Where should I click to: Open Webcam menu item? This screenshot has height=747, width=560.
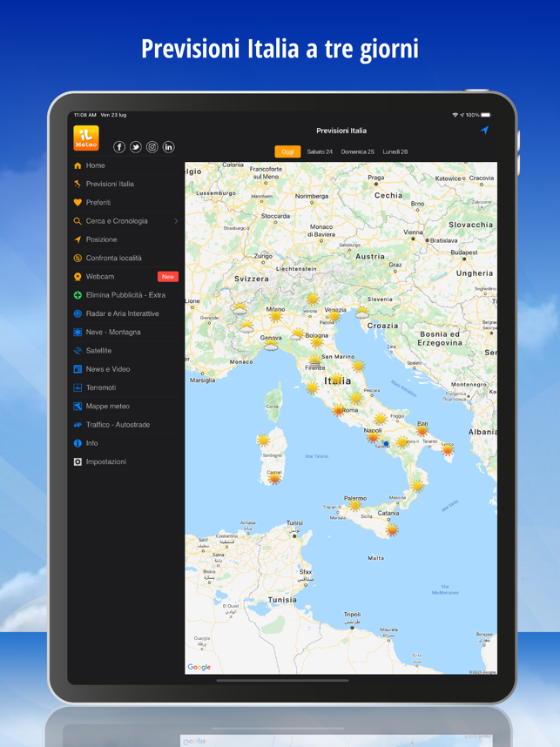point(125,277)
